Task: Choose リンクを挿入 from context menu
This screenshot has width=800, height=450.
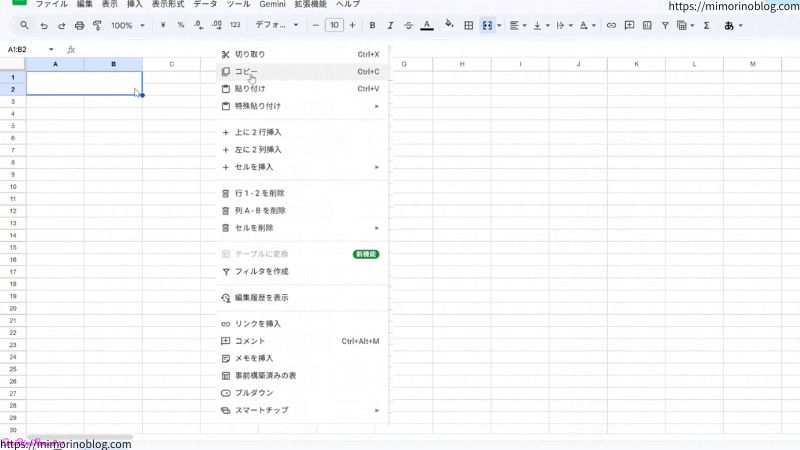Action: (x=302, y=324)
